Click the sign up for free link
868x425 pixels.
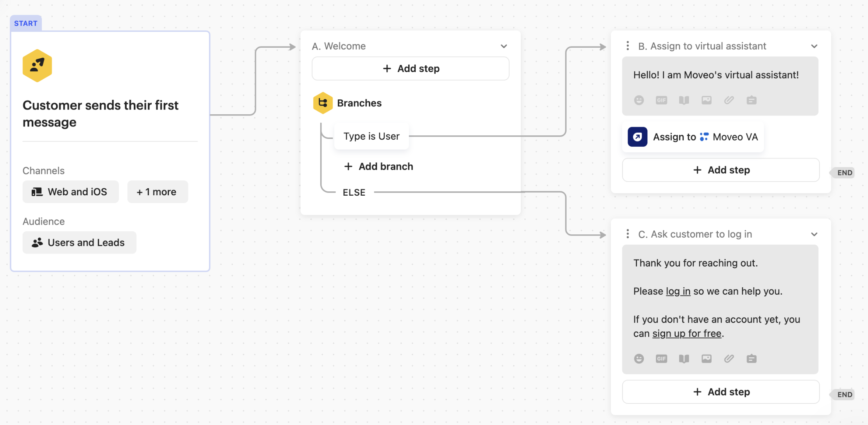(x=687, y=333)
